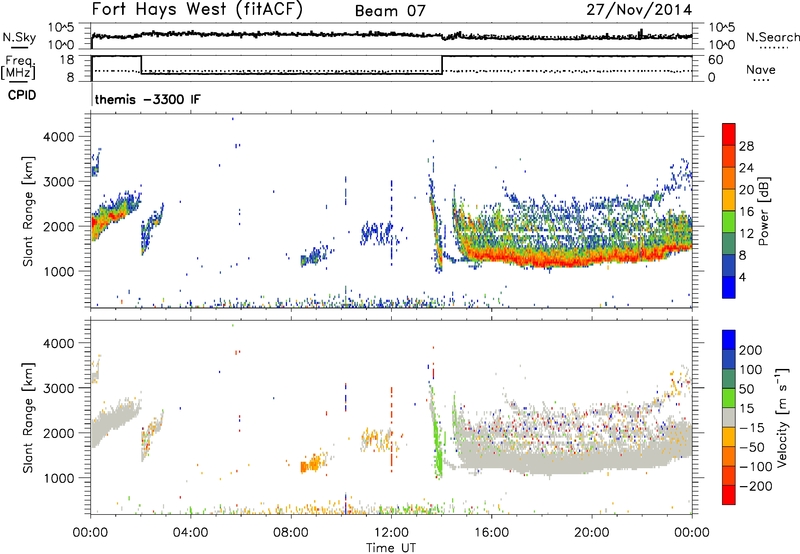
Task: Click the 'Slant Range [km]' label of velocity panel
Action: (x=28, y=417)
